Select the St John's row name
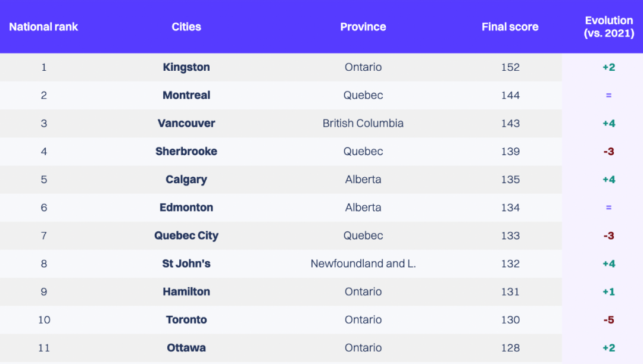This screenshot has width=643, height=364. tap(186, 263)
